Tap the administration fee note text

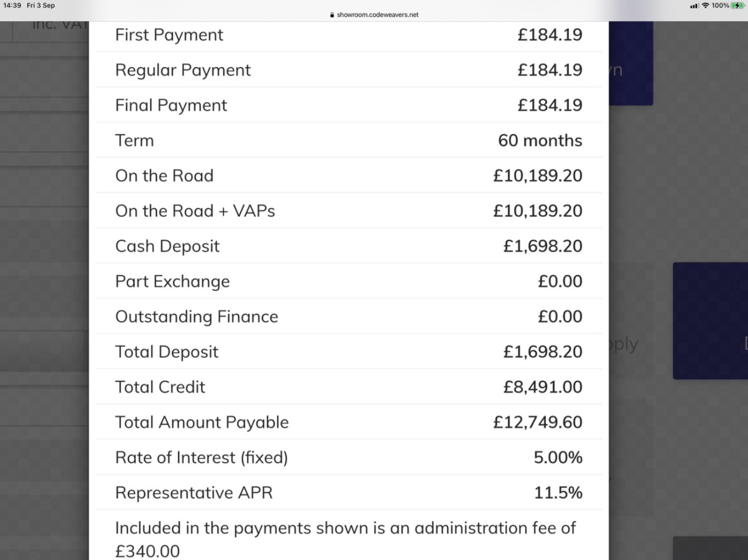(345, 539)
